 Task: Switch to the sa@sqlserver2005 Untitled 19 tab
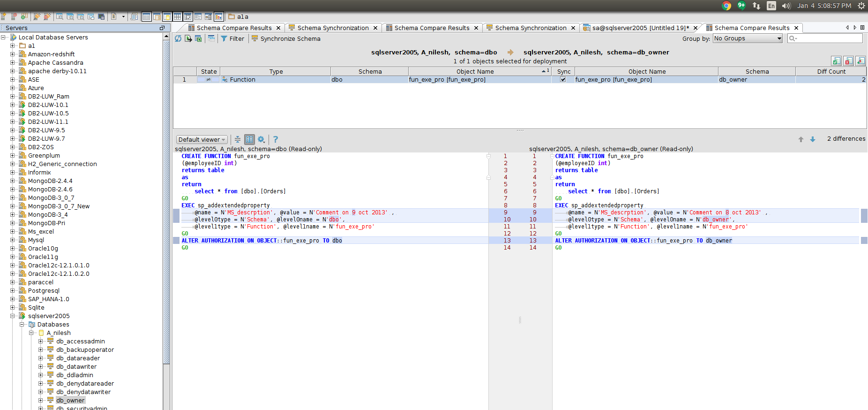point(640,28)
